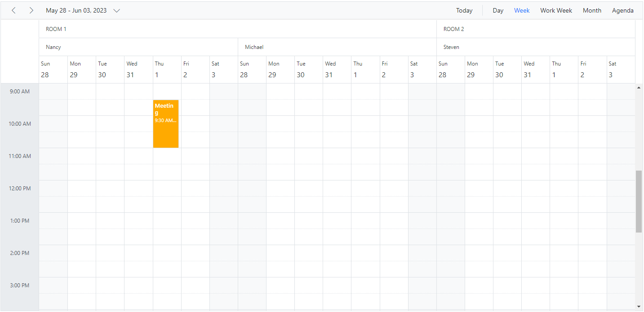644x312 pixels.
Task: Select Mon 29 under Nancy
Action: 82,70
